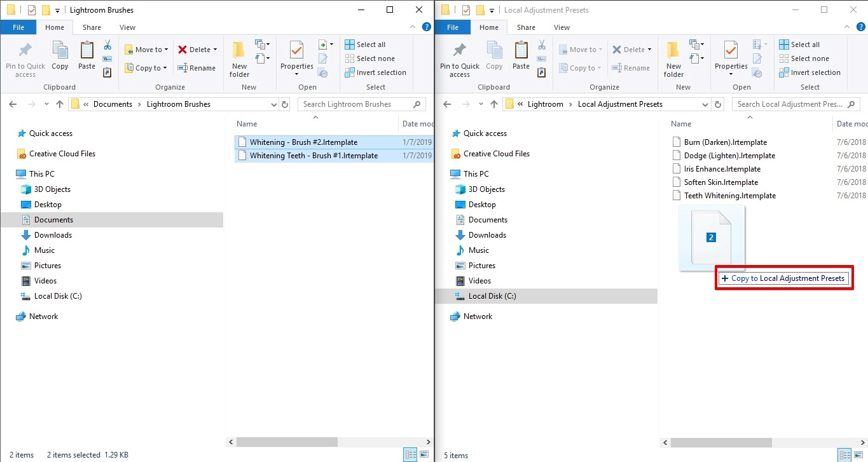Create New folder in Local Adjustment Presets window
This screenshot has width=868, height=462.
click(x=674, y=60)
